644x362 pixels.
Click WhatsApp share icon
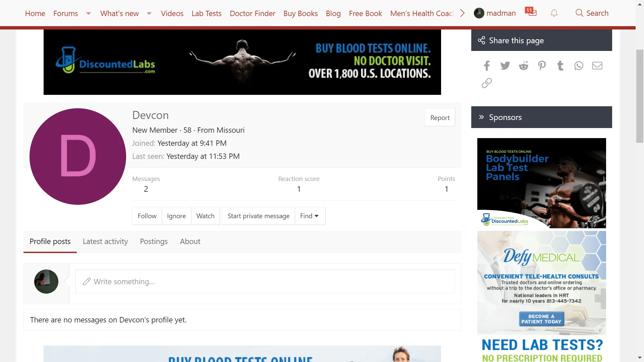[x=579, y=66]
